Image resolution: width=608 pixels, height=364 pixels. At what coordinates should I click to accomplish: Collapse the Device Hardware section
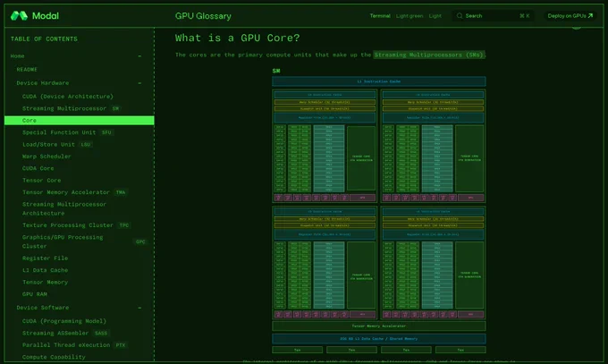pos(140,83)
